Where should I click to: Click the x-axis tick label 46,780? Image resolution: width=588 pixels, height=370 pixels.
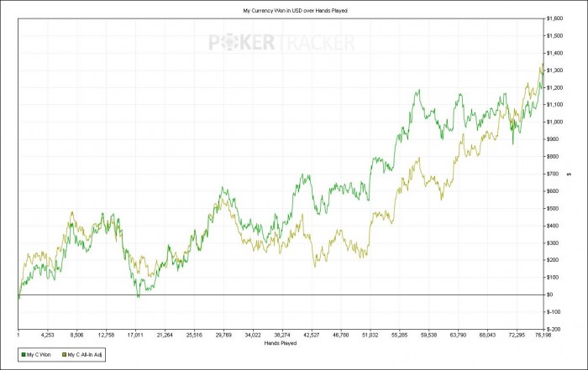pos(341,335)
